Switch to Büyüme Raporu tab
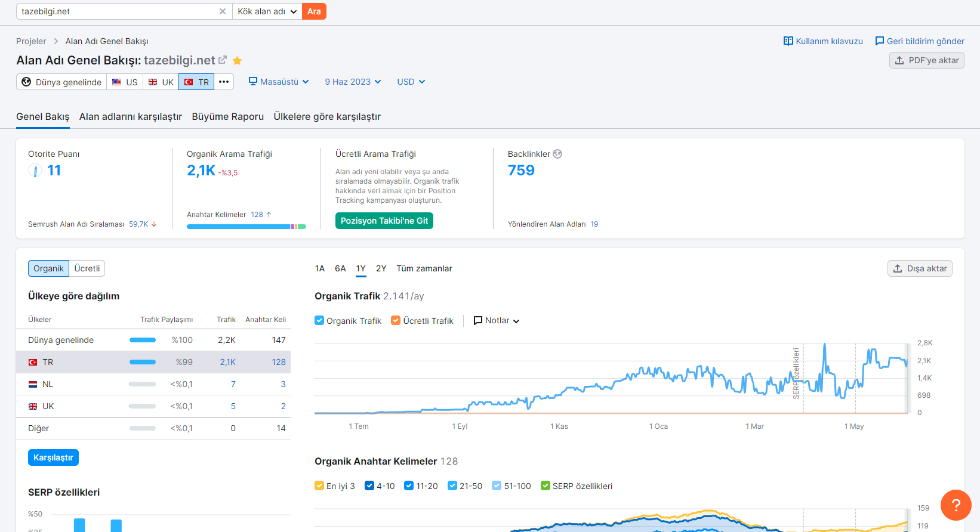The width and height of the screenshot is (980, 532). [x=227, y=116]
